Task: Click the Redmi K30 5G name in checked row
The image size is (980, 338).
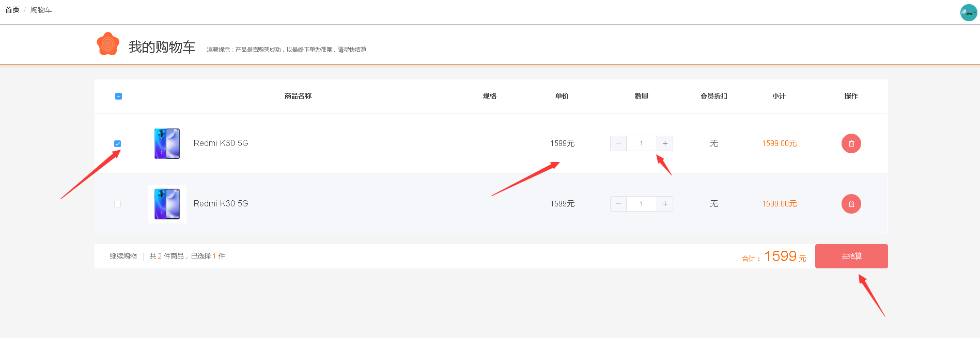Action: [221, 143]
